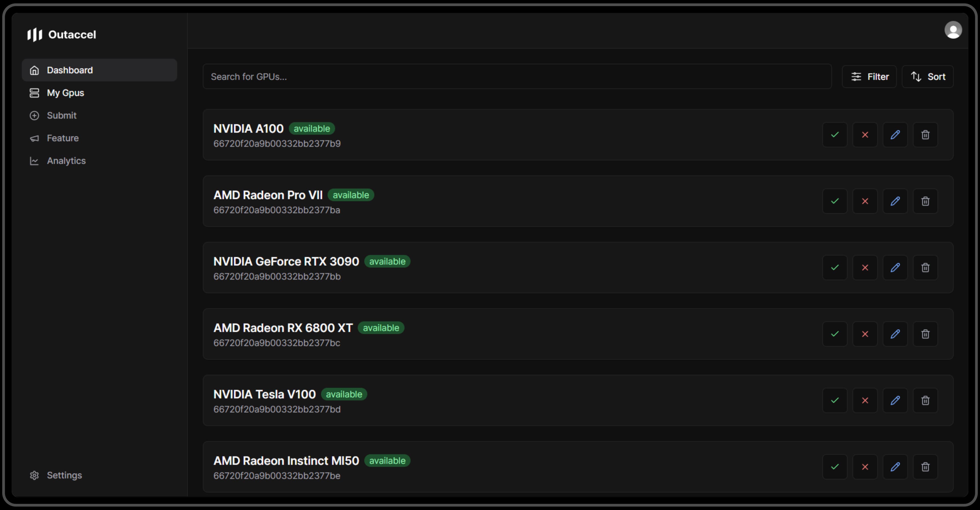Edit the NVIDIA A100 entry with the pencil icon
The width and height of the screenshot is (980, 510).
pyautogui.click(x=895, y=135)
